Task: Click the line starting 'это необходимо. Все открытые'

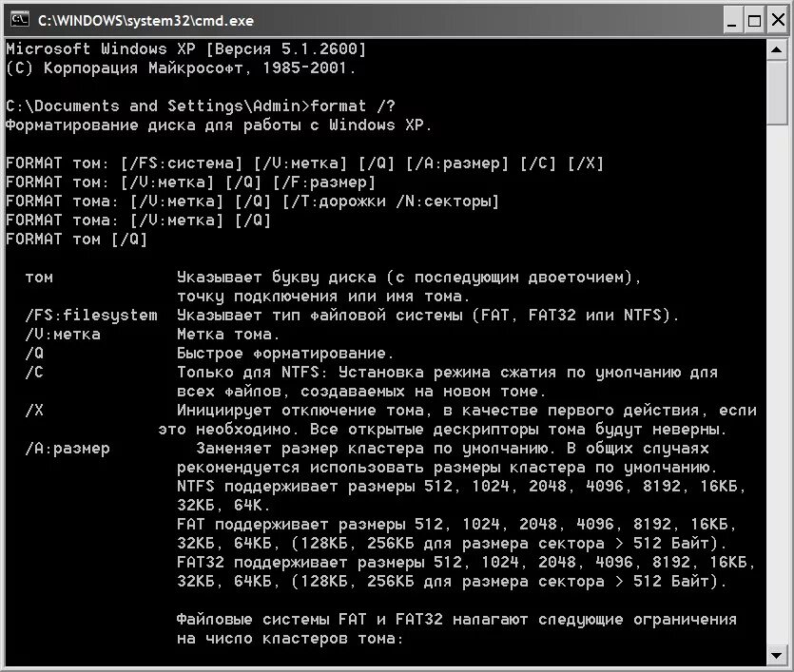Action: pos(443,430)
